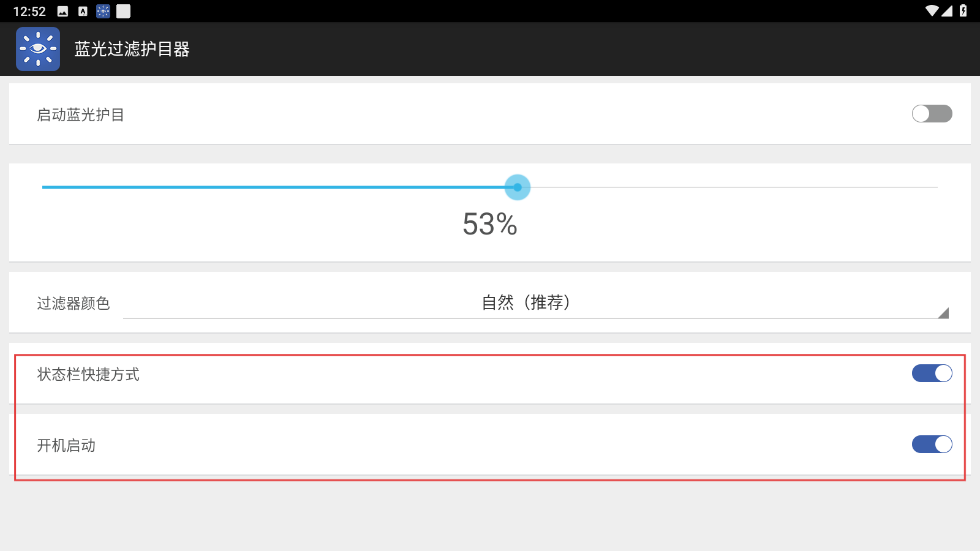Tap the 蓝光过滤护目器 title
The image size is (980, 551).
[132, 49]
